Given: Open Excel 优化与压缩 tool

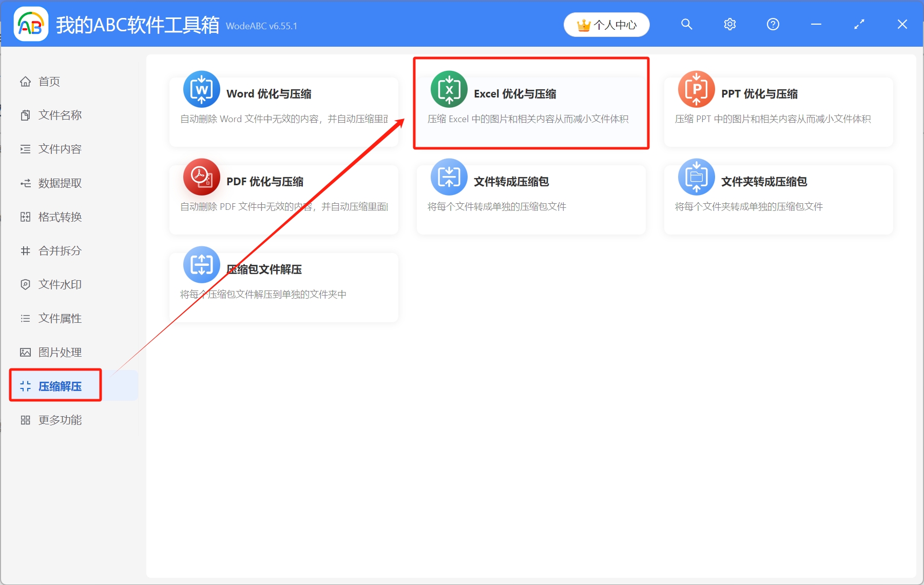Looking at the screenshot, I should [x=531, y=112].
